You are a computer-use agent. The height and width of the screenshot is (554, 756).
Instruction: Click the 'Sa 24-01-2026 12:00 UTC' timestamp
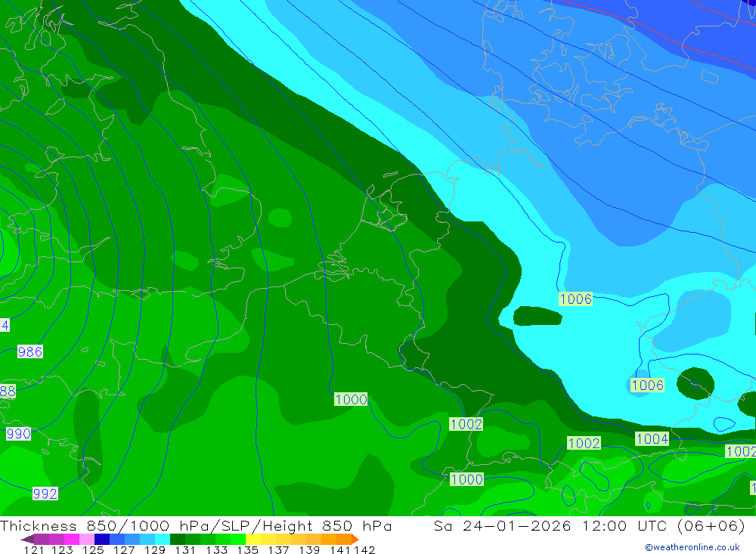click(550, 525)
